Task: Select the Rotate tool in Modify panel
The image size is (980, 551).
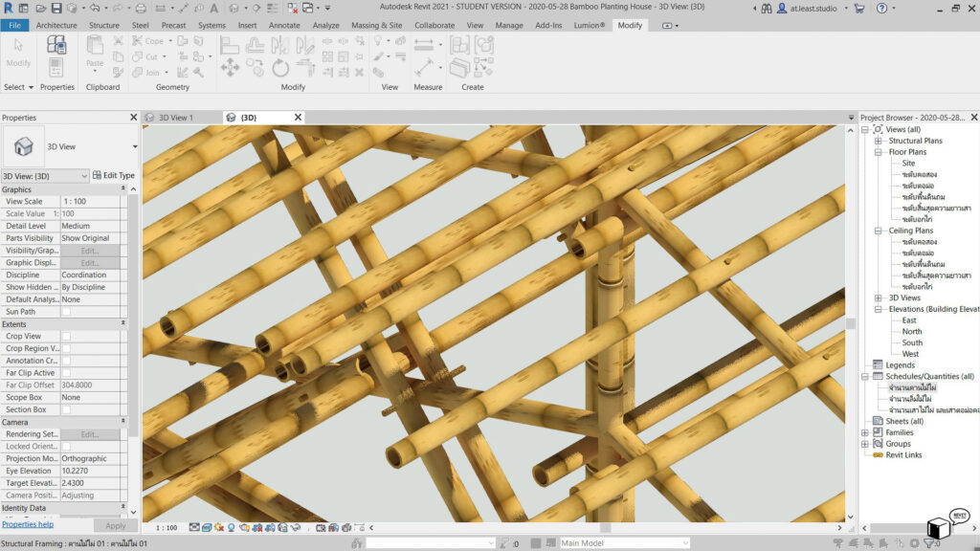Action: pyautogui.click(x=280, y=67)
